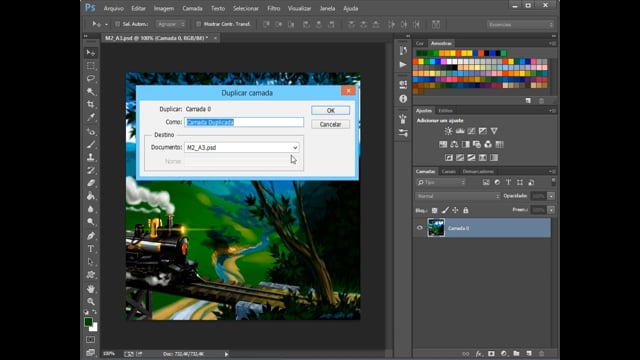Select the Eyedropper tool
Viewport: 640px width, 360px height.
[x=91, y=118]
